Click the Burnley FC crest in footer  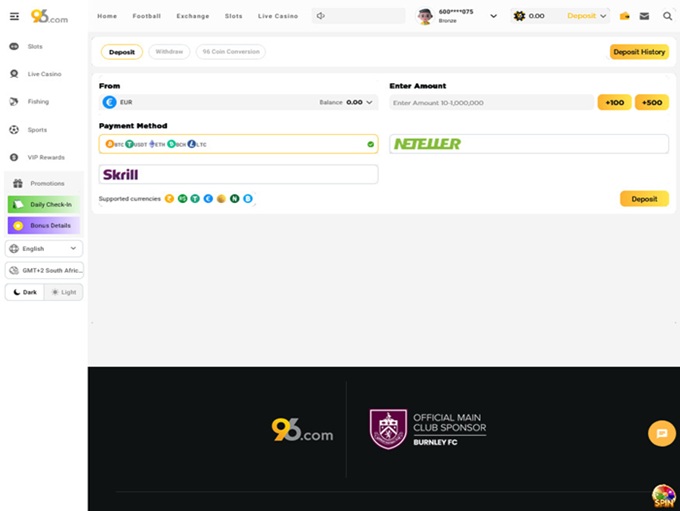click(x=388, y=429)
